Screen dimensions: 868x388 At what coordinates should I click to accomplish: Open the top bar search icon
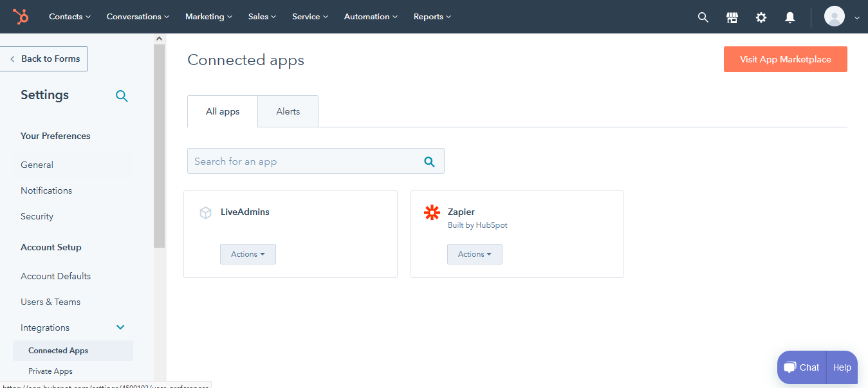click(703, 17)
